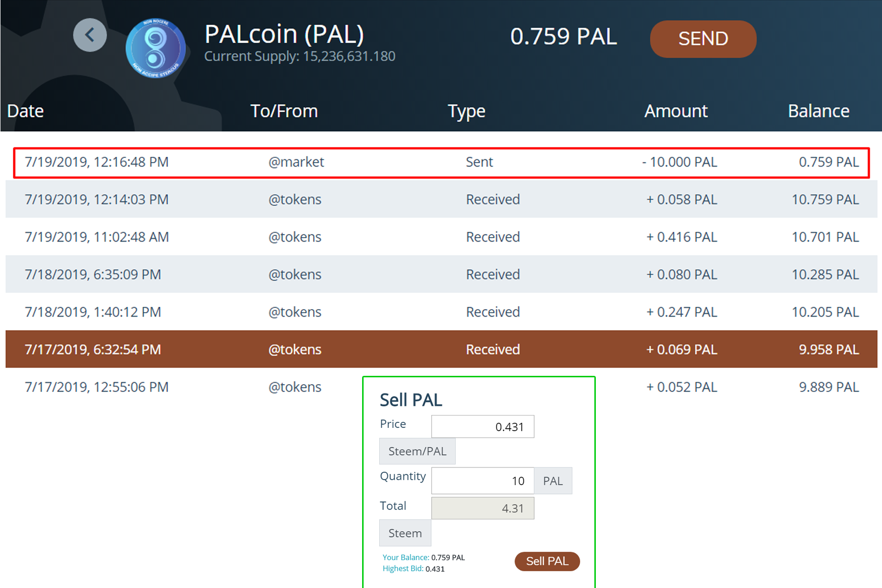Click the Total field showing 4.31
The height and width of the screenshot is (588, 882).
click(x=482, y=508)
